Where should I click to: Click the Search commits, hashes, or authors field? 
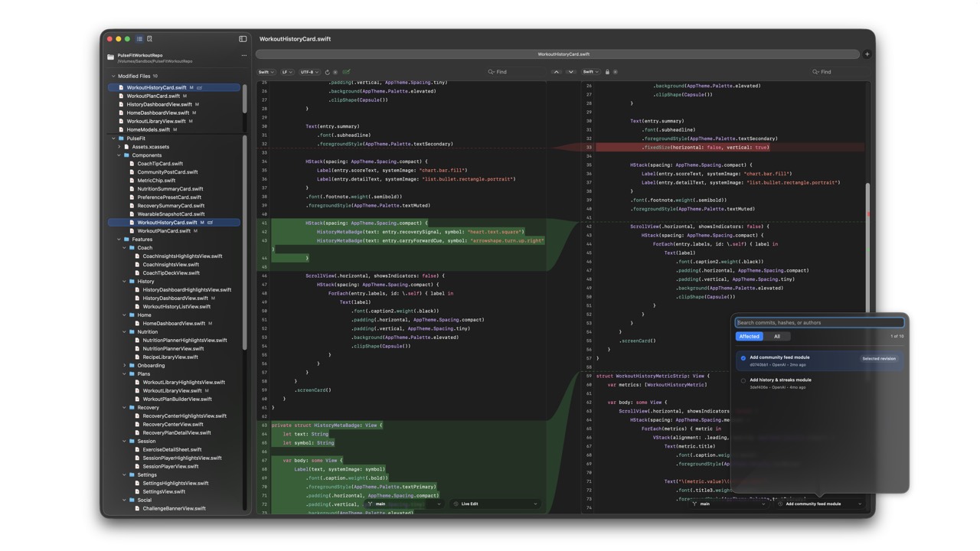[x=819, y=323]
